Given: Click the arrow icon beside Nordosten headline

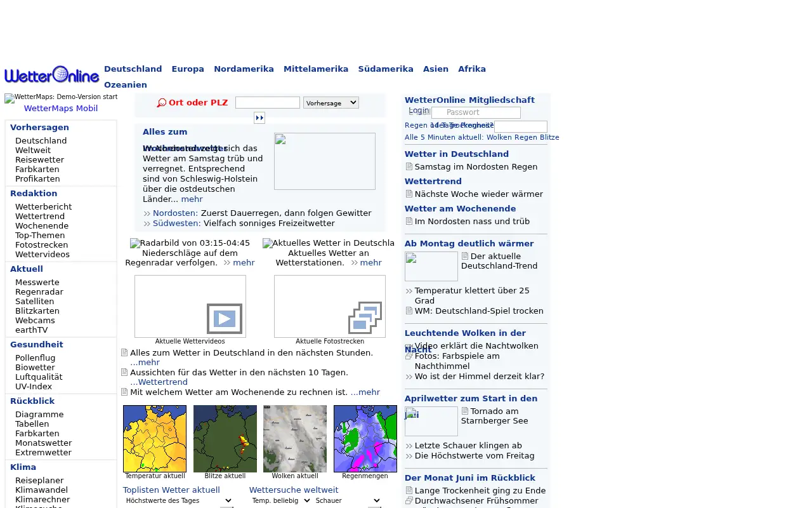Looking at the screenshot, I should coord(147,213).
